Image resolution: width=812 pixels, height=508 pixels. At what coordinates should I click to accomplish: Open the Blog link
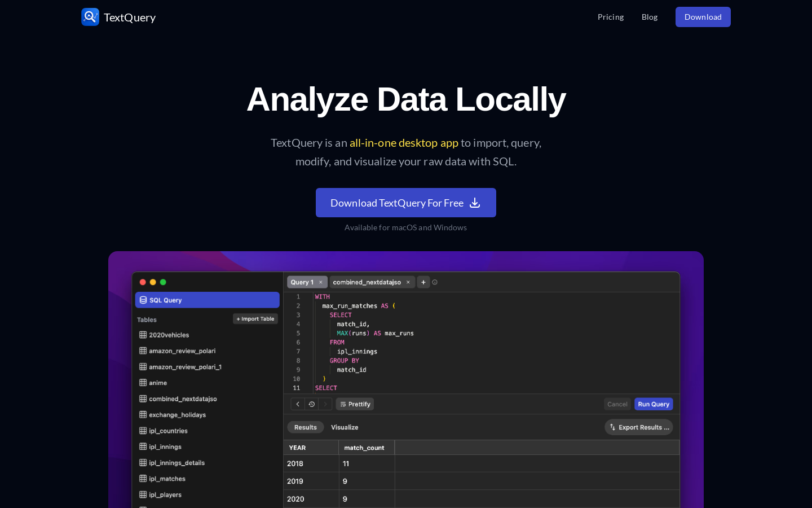pos(650,17)
